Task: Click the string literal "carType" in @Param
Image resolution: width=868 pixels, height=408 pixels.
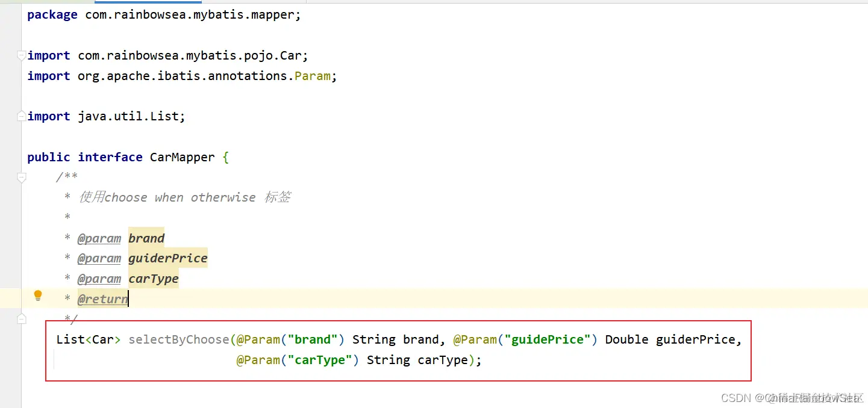Action: pyautogui.click(x=320, y=360)
